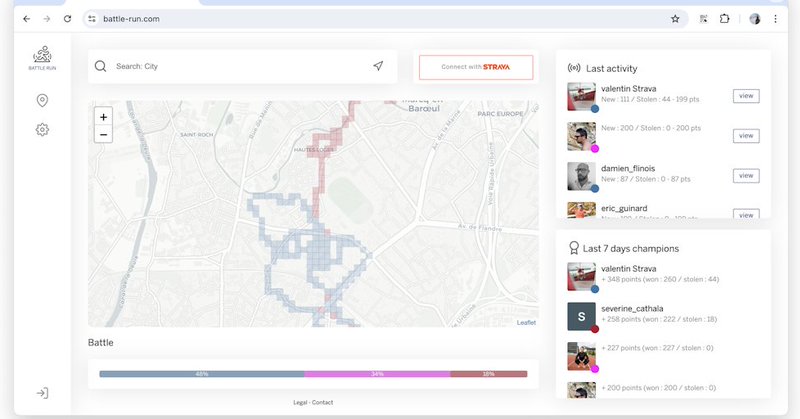Click eric_guinard avatar thumbnail
The image size is (800, 419).
point(582,210)
